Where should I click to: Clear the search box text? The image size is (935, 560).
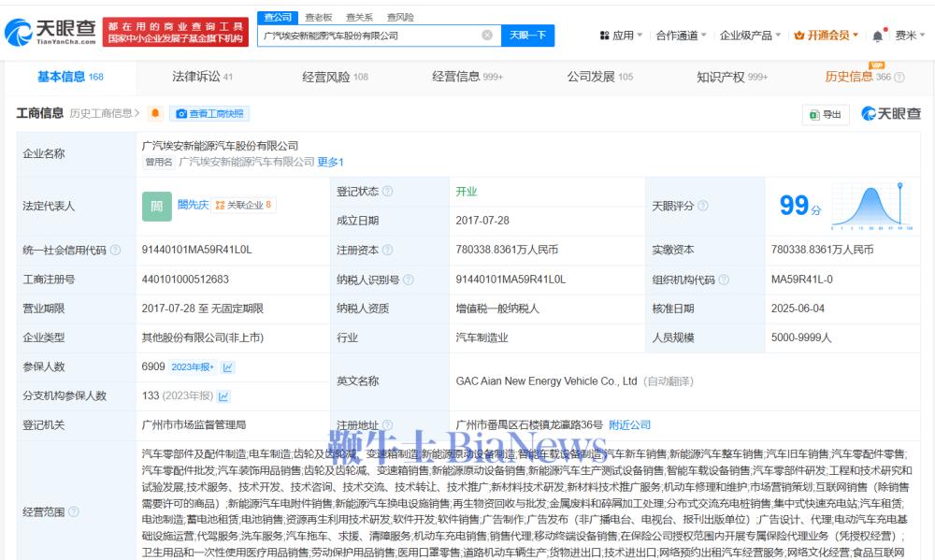pos(487,36)
